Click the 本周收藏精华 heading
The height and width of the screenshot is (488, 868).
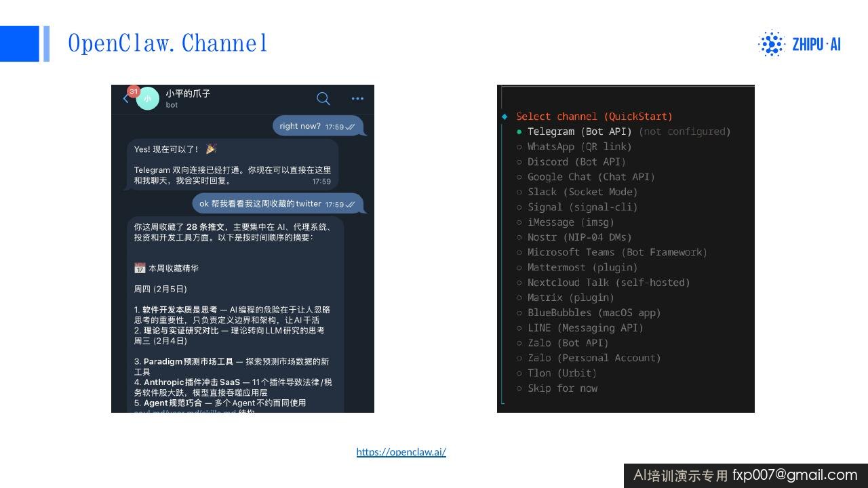pyautogui.click(x=174, y=268)
